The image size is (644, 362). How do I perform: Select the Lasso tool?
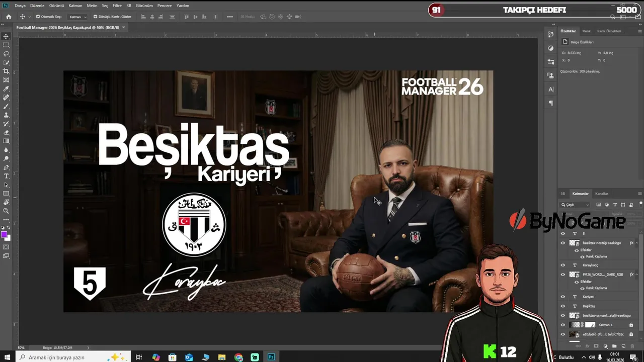click(6, 54)
